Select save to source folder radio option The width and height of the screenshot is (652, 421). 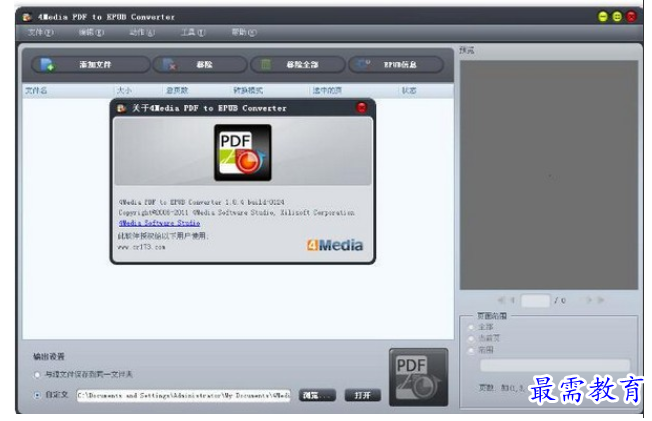tap(37, 375)
